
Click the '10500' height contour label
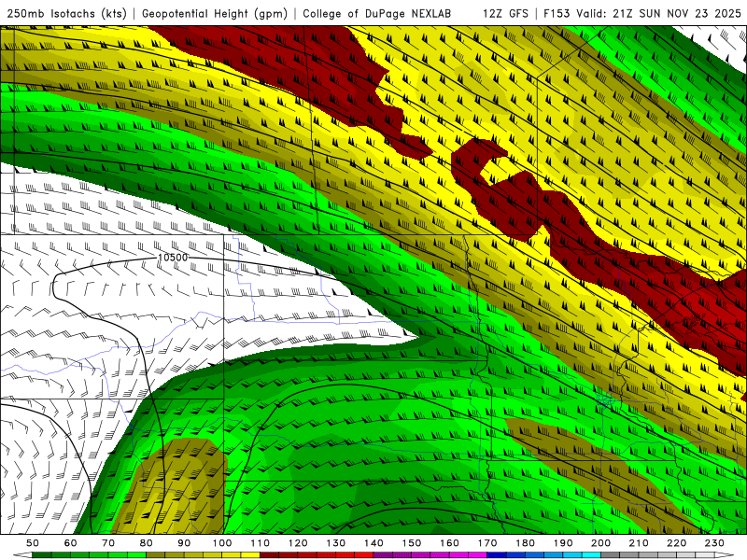173,258
